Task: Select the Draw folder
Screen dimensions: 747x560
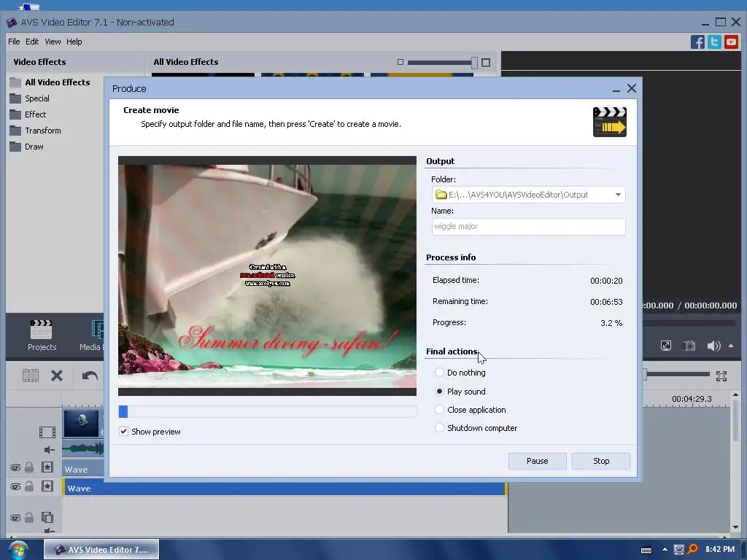Action: coord(27,147)
